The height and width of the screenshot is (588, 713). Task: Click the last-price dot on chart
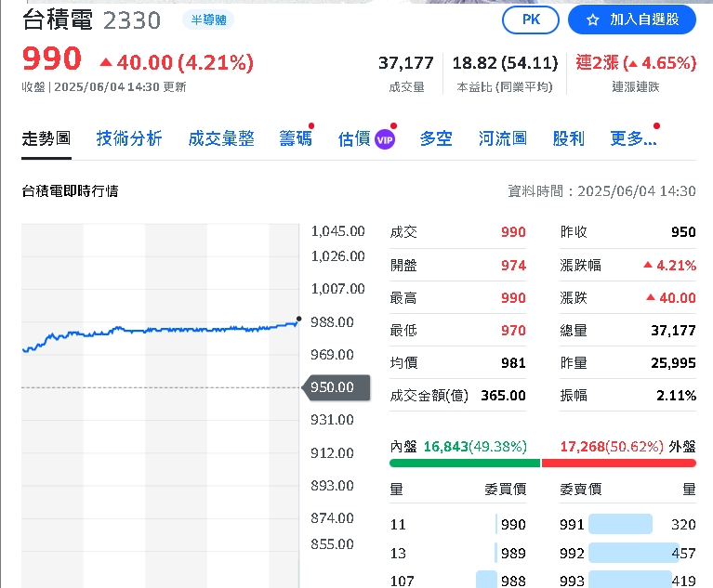click(x=298, y=319)
